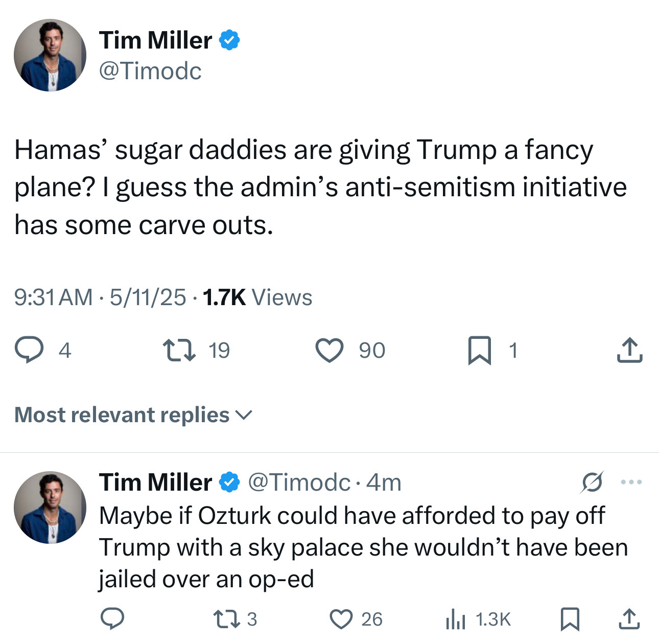659x644 pixels.
Task: Open the three-dot more menu on reply
Action: pos(631,482)
